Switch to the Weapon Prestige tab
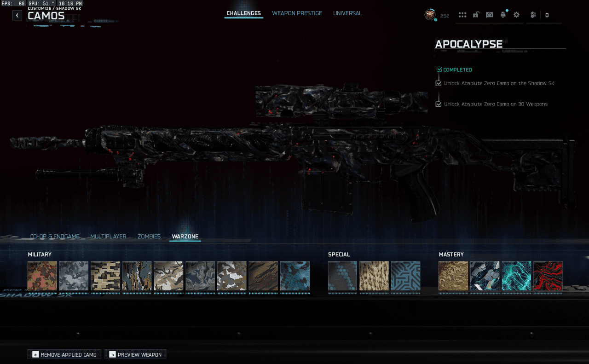The width and height of the screenshot is (589, 364). pos(297,13)
